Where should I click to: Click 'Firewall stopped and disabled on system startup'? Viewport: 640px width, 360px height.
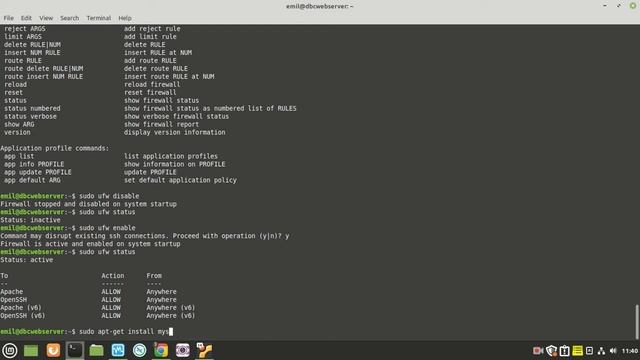tap(89, 204)
